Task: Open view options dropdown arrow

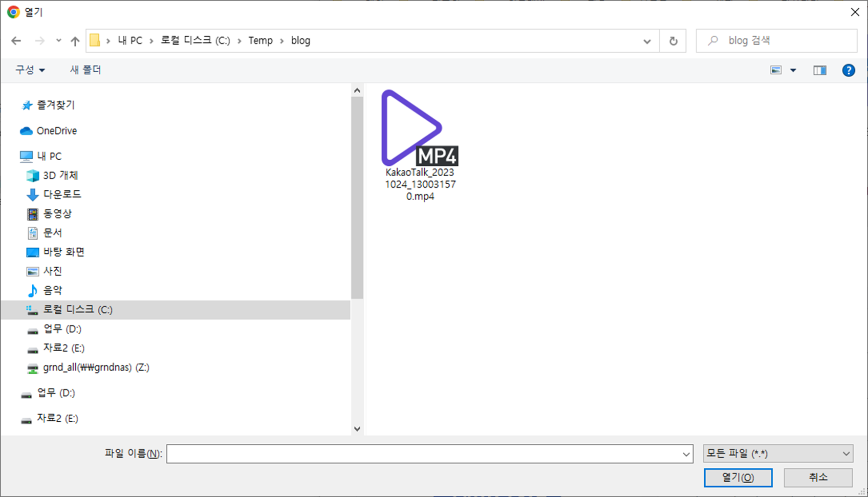Action: 793,70
